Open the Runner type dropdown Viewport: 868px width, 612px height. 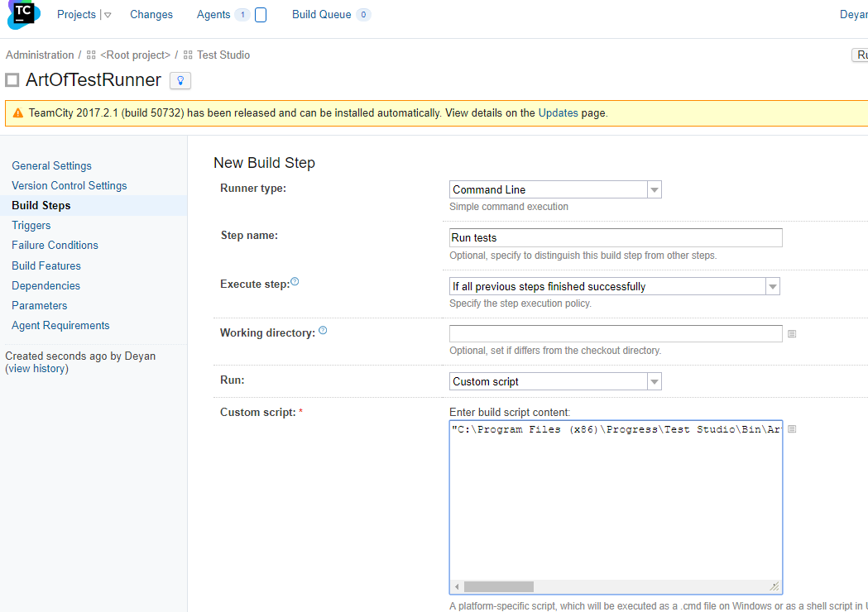pos(655,189)
